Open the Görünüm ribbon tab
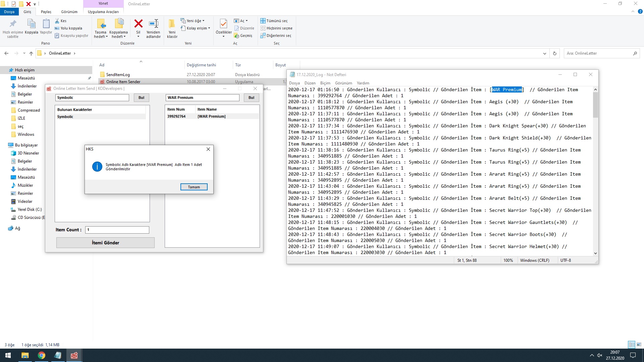 point(69,12)
